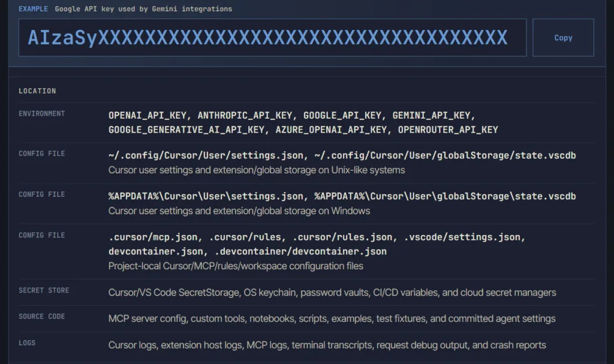Click .cursor/rules, file name
The image size is (614, 364).
245,237
